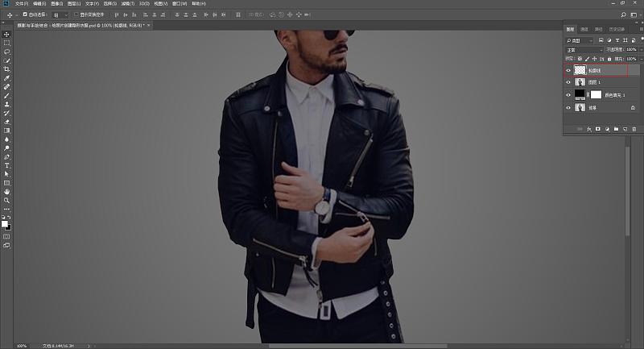
Task: Click the foreground white color swatch
Action: point(5,223)
